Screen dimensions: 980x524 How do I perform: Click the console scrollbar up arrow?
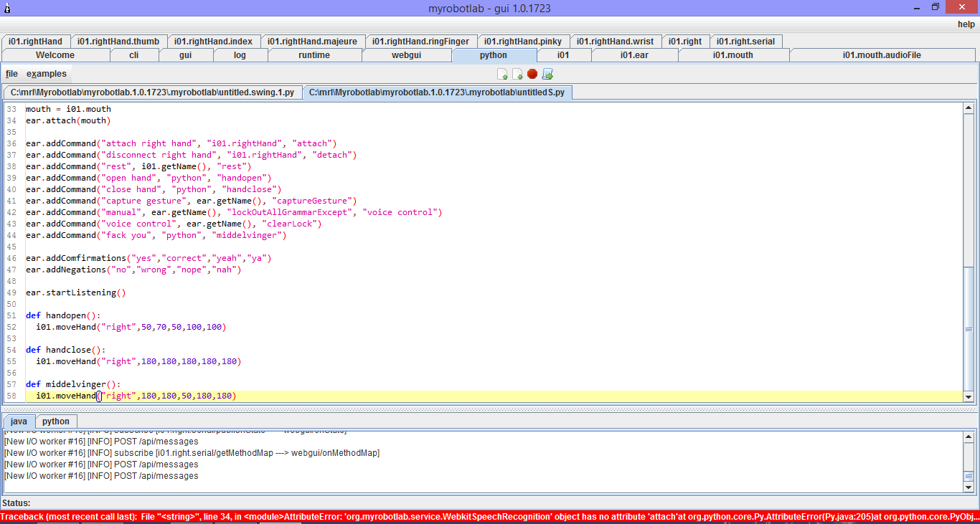pos(969,437)
